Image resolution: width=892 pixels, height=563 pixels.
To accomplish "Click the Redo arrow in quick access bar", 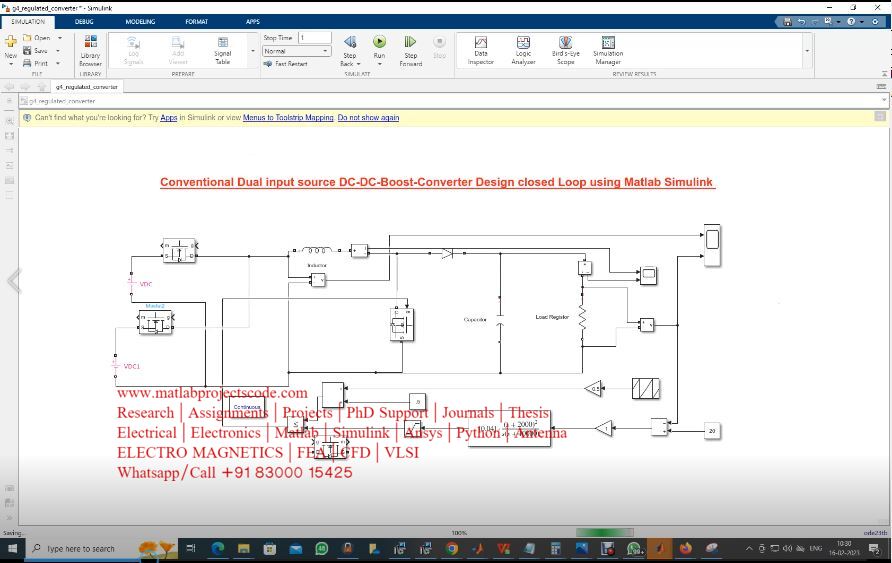I will click(815, 22).
